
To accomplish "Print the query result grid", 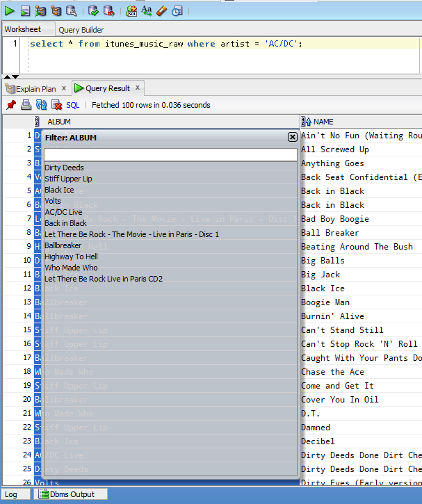I will point(26,105).
